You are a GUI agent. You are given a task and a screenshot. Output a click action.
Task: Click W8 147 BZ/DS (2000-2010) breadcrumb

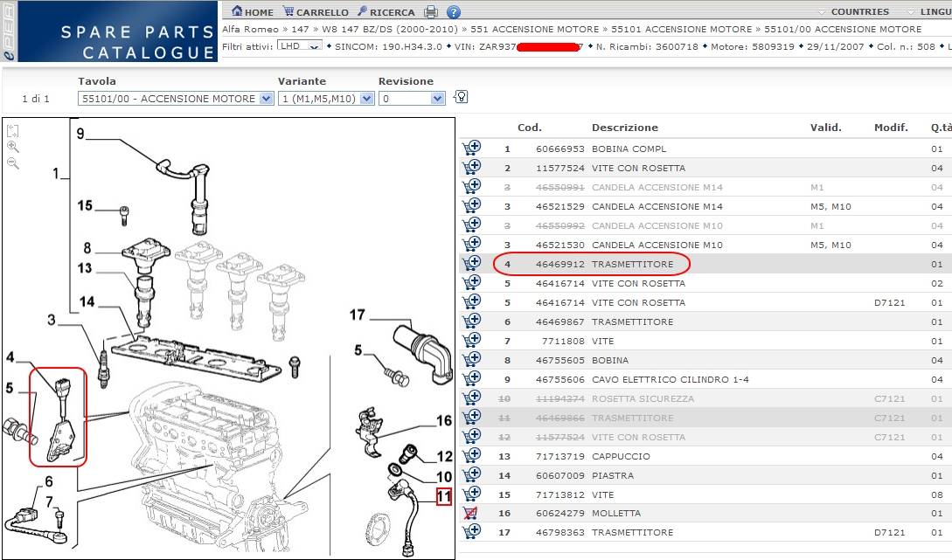point(390,29)
